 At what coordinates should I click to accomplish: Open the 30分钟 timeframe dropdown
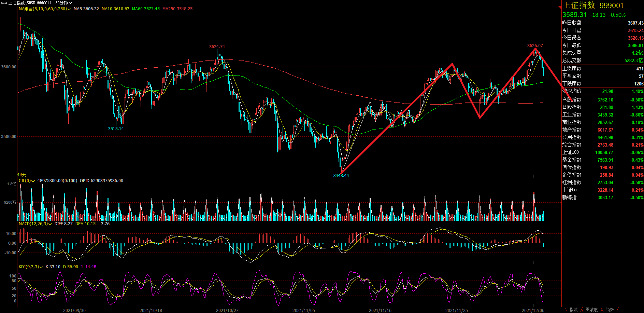(x=63, y=3)
